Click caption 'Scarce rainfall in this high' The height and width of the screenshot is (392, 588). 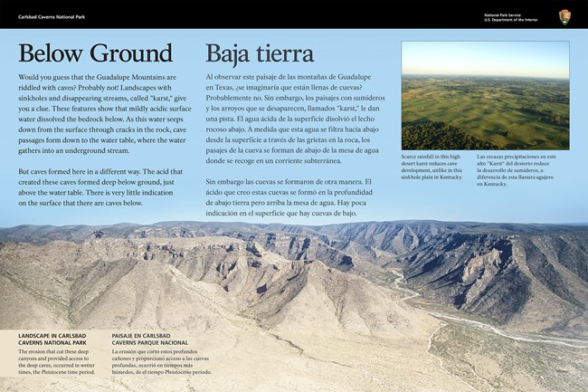pyautogui.click(x=432, y=167)
